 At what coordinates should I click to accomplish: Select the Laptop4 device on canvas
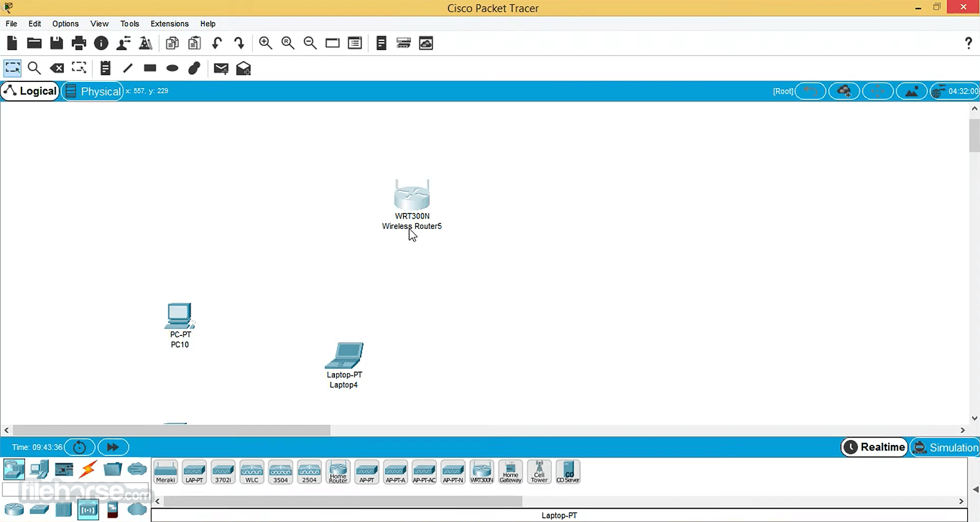tap(344, 356)
